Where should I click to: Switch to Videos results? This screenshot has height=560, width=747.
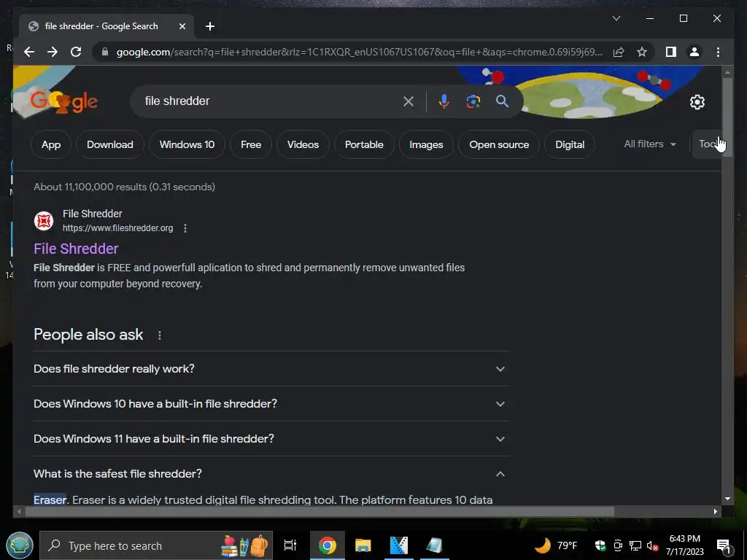[303, 144]
